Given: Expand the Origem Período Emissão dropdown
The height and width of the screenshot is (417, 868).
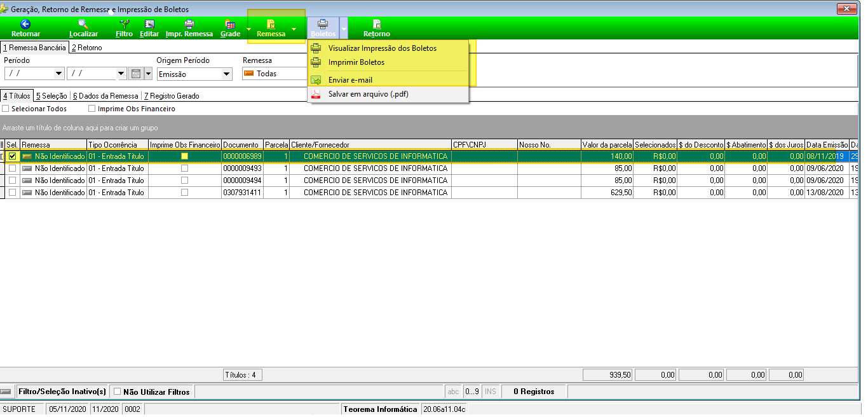Looking at the screenshot, I should point(227,74).
